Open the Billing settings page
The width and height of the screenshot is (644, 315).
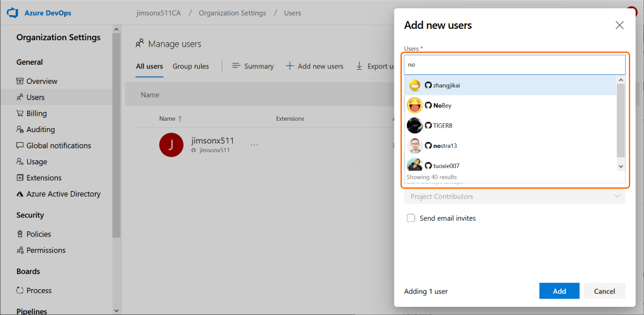(31, 113)
